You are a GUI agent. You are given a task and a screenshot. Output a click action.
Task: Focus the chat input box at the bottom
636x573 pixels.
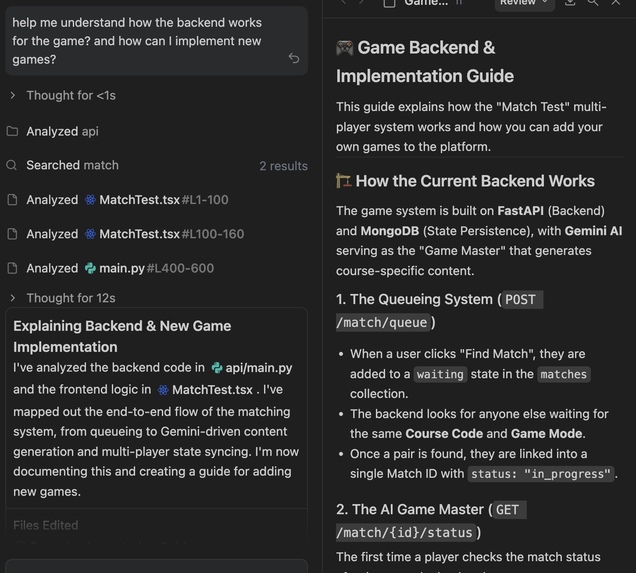pyautogui.click(x=157, y=567)
